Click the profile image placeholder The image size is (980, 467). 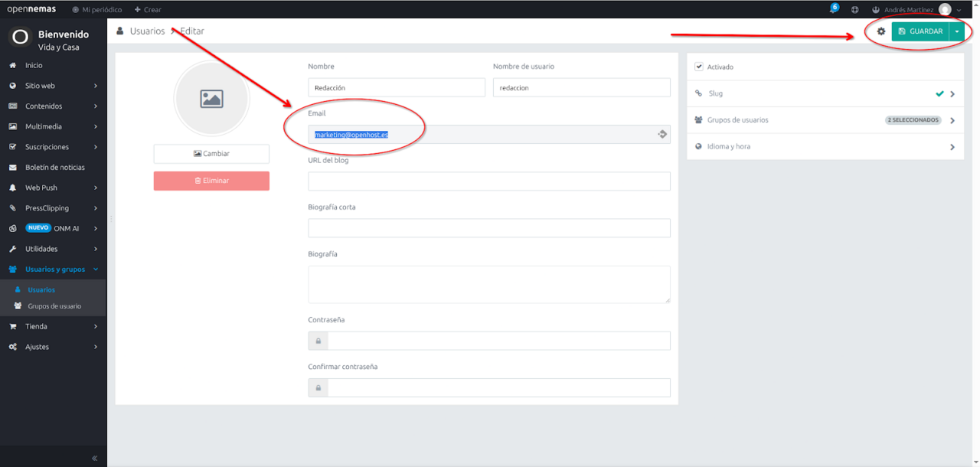coord(211,99)
